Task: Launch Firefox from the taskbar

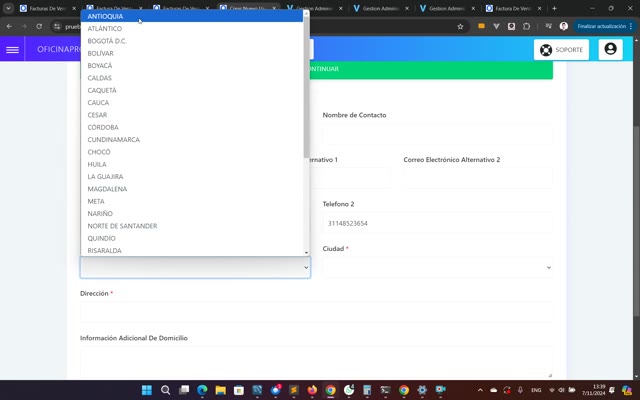Action: (x=312, y=390)
